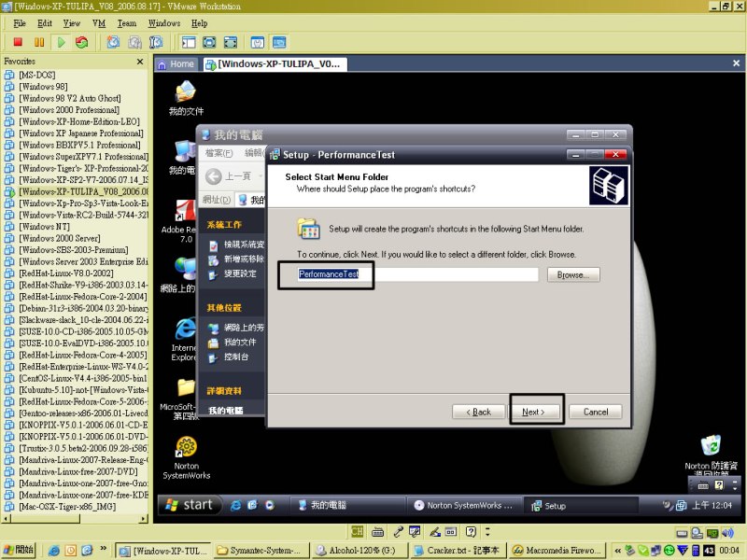Click the VMware Power Off red square
747x560 pixels.
point(18,42)
